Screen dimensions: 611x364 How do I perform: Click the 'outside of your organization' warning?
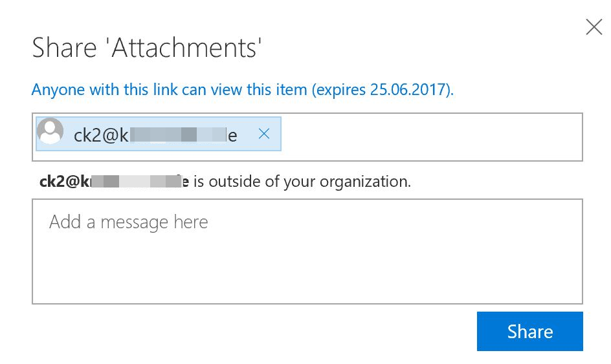pos(302,182)
